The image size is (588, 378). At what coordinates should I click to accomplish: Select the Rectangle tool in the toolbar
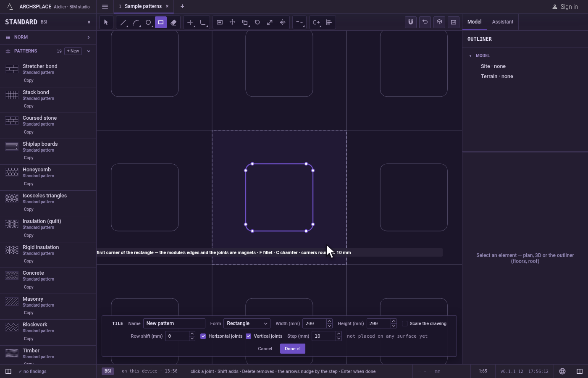click(x=161, y=22)
